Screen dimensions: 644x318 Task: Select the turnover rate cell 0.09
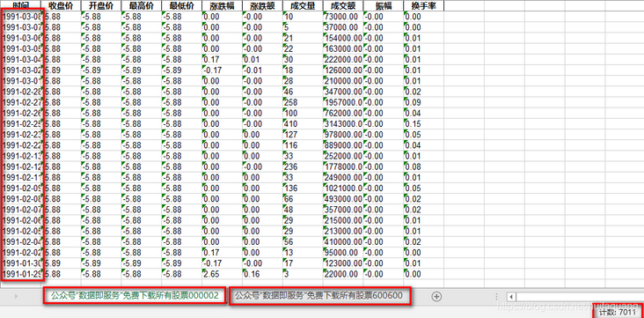coord(423,102)
